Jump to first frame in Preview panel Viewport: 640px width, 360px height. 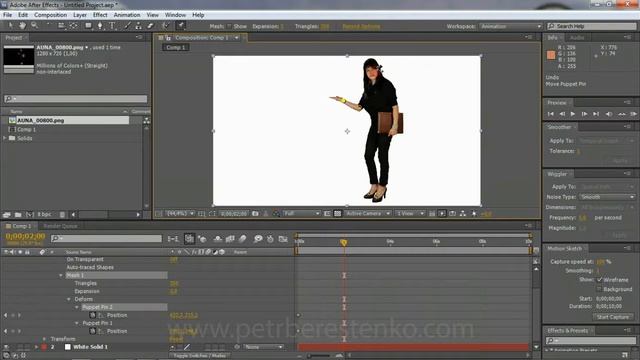coord(551,114)
